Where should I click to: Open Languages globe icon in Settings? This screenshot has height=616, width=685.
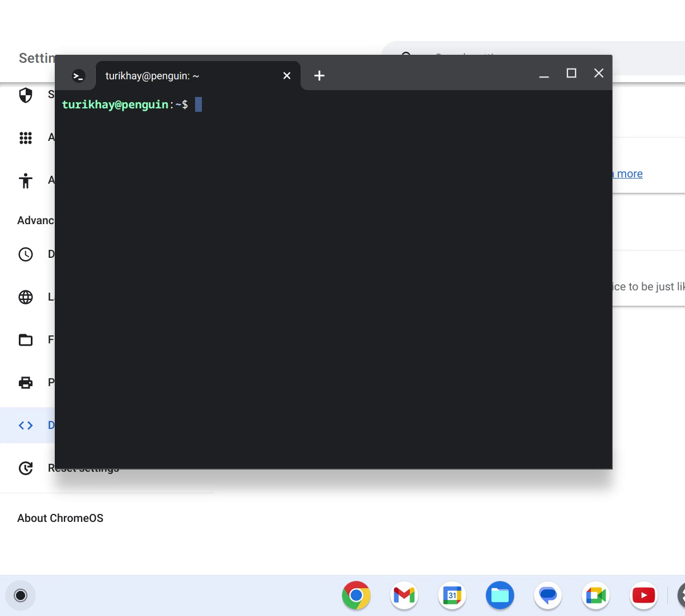(x=26, y=297)
